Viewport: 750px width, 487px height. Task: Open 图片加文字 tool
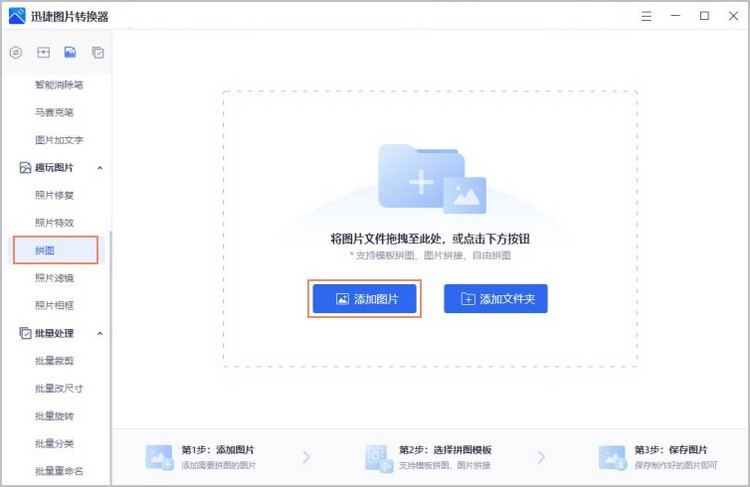[x=59, y=140]
